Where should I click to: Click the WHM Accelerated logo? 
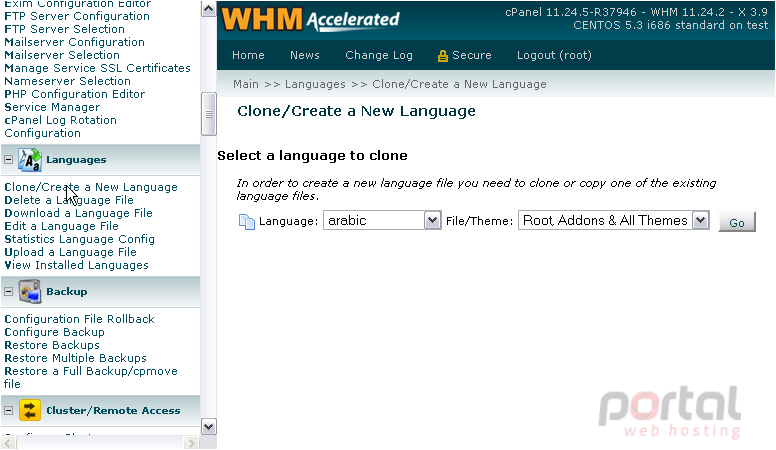(310, 19)
